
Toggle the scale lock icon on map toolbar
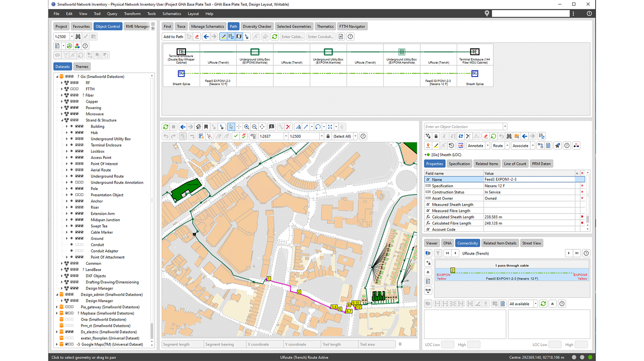coord(328,136)
